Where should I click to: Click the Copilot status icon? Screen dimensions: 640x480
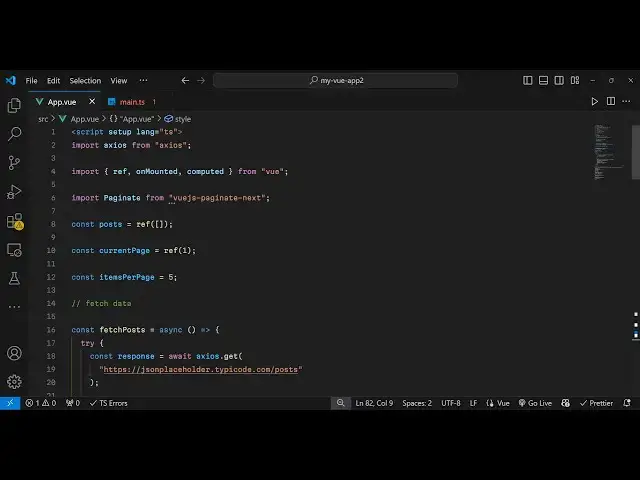565,403
